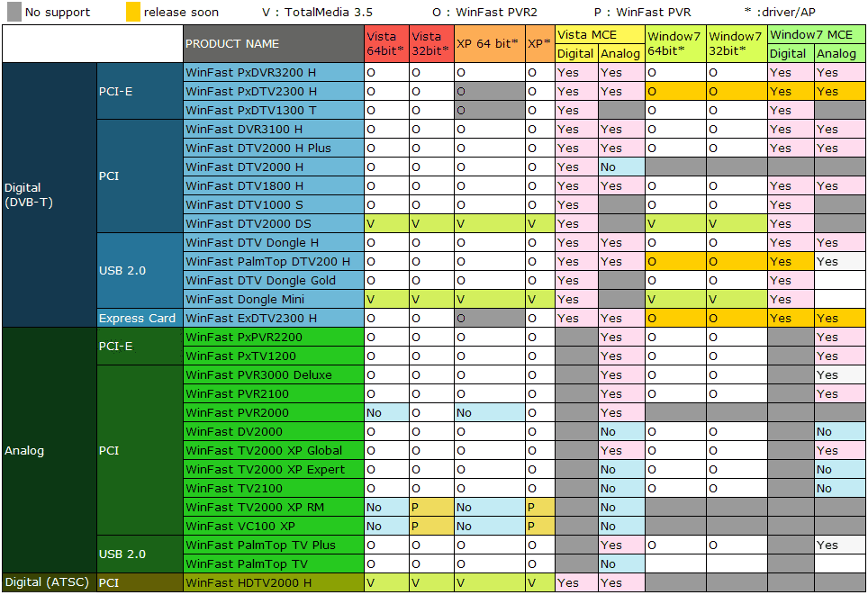Click WinFast HDTV2000 H product name
Viewport: 868px width, 613px height.
click(274, 582)
